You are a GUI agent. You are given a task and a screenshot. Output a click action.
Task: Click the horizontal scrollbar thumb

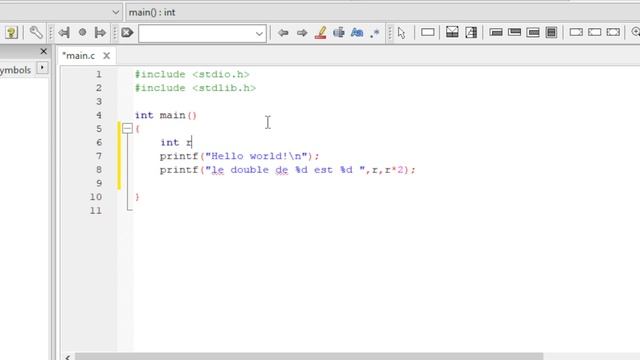click(309, 357)
